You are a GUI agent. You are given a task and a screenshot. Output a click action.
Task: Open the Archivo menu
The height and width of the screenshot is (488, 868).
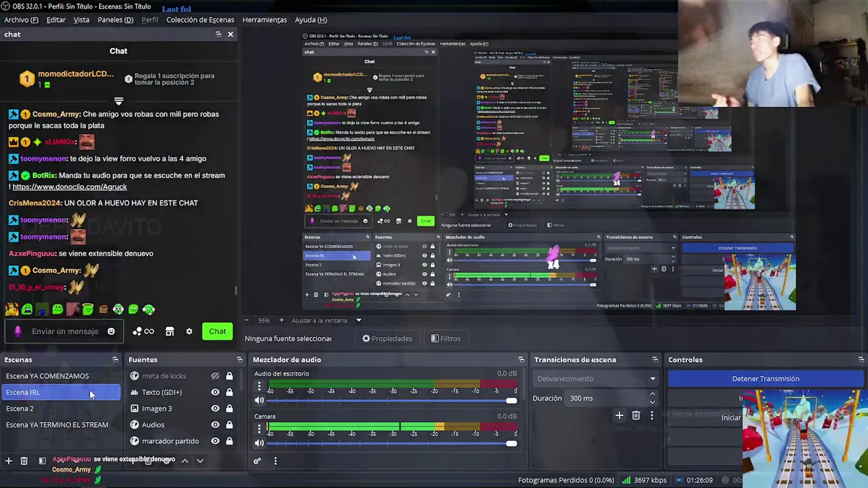click(21, 20)
